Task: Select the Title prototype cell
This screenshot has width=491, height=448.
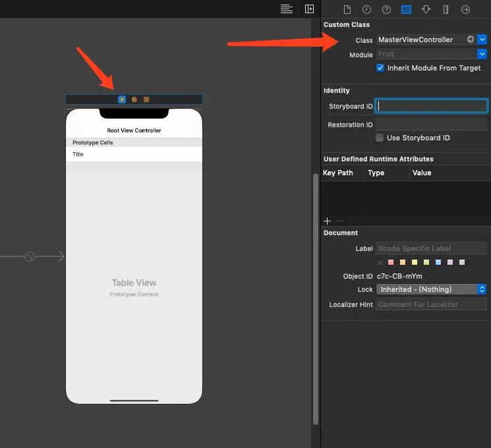Action: click(x=134, y=154)
